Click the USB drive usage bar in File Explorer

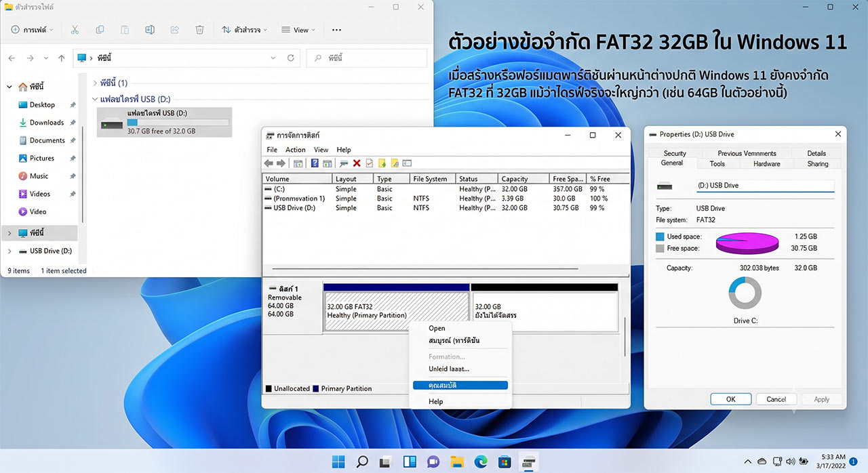178,123
